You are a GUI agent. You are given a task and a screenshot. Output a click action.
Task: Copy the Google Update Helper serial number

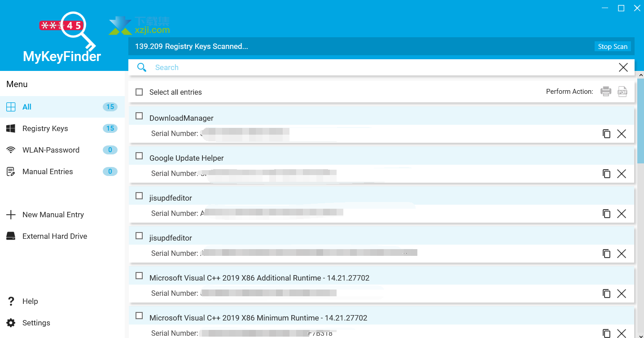(606, 174)
